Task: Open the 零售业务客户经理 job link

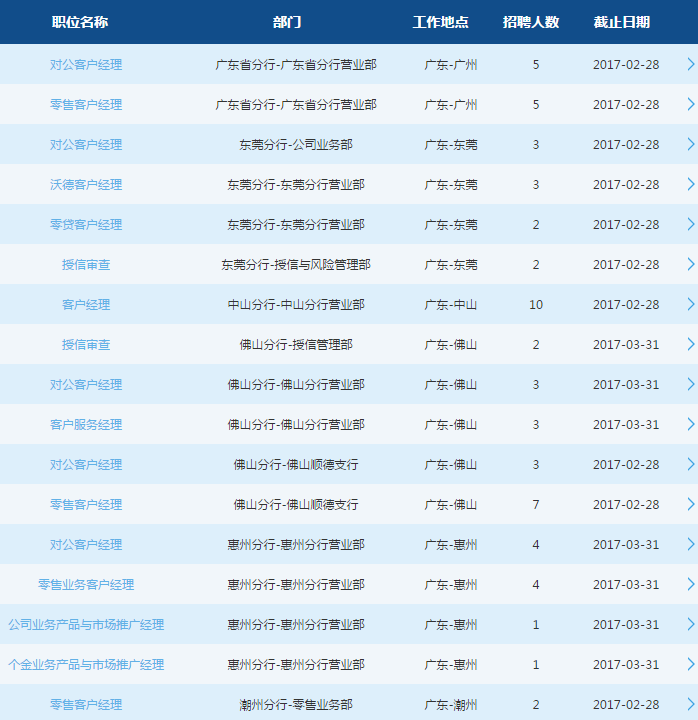Action: point(86,584)
